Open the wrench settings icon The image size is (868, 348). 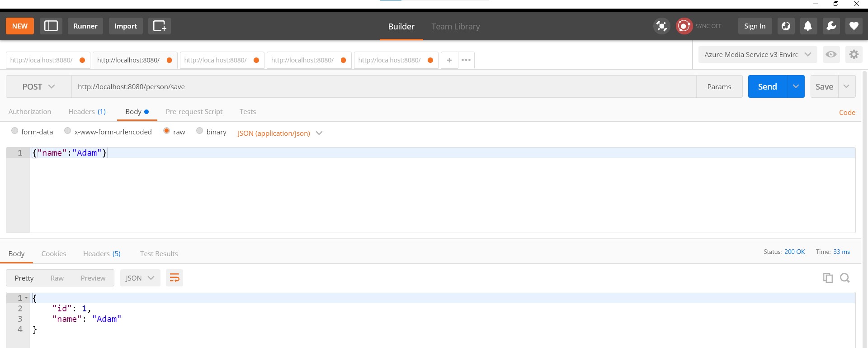tap(831, 26)
